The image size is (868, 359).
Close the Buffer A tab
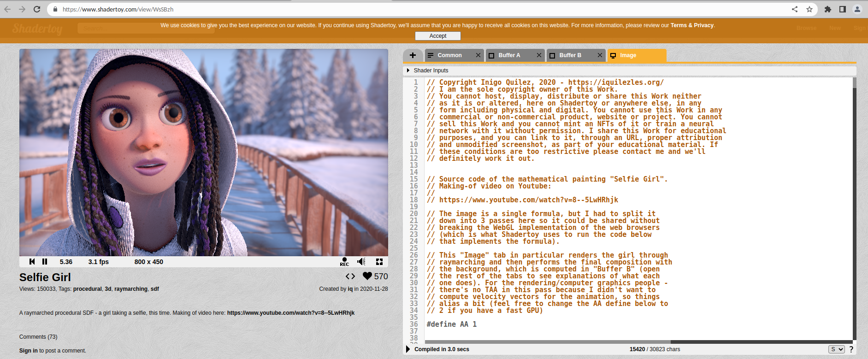click(x=539, y=55)
